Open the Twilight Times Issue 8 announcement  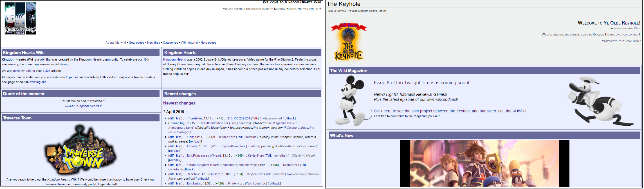pyautogui.click(x=421, y=83)
